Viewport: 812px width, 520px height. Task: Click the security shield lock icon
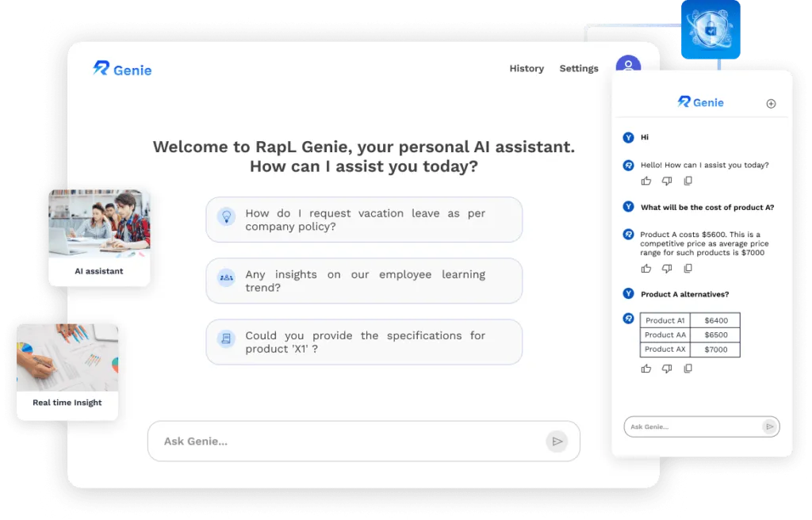click(x=710, y=29)
